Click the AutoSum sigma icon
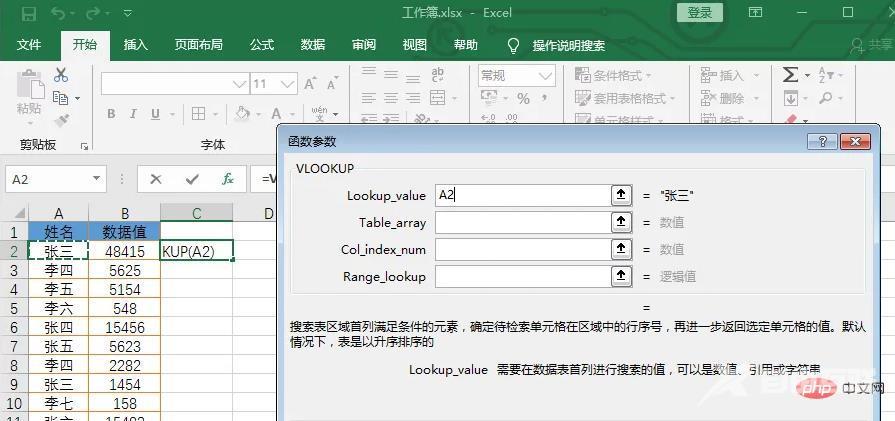The width and height of the screenshot is (895, 421). [790, 75]
